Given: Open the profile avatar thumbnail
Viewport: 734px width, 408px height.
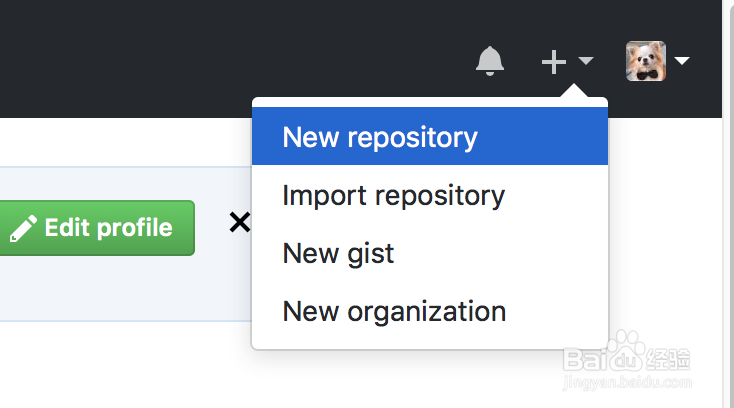Looking at the screenshot, I should 646,62.
